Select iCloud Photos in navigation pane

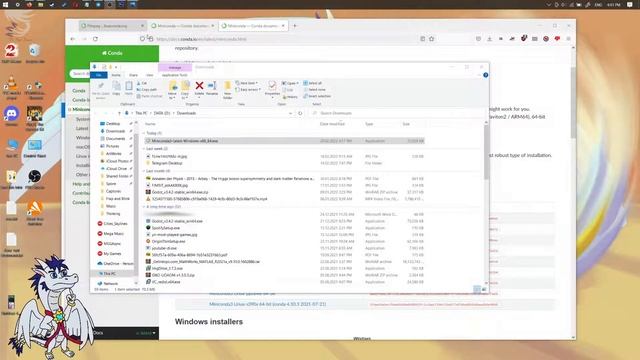point(116,161)
